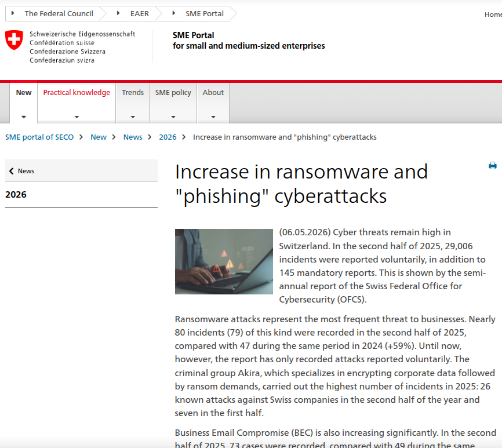The height and width of the screenshot is (448, 502).
Task: Go to Home link at top right
Action: tap(493, 14)
